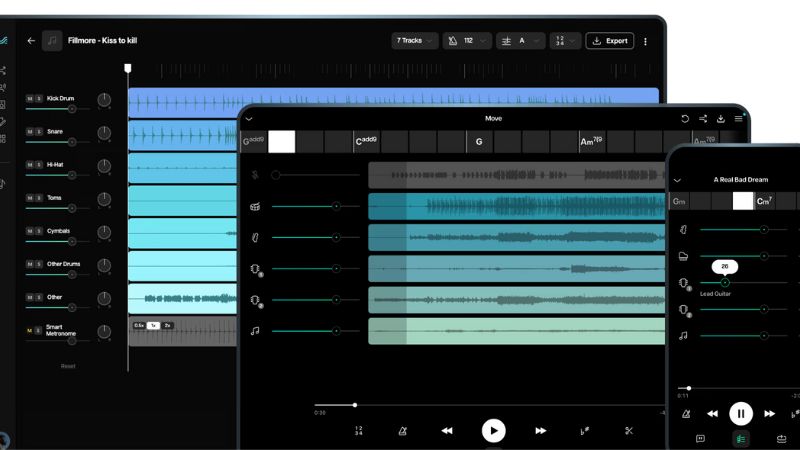Click the Lead Guitar volume slider on phone

[x=725, y=283]
